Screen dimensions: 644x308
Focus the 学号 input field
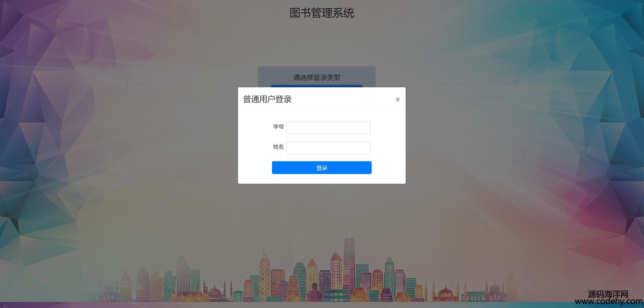tap(329, 127)
